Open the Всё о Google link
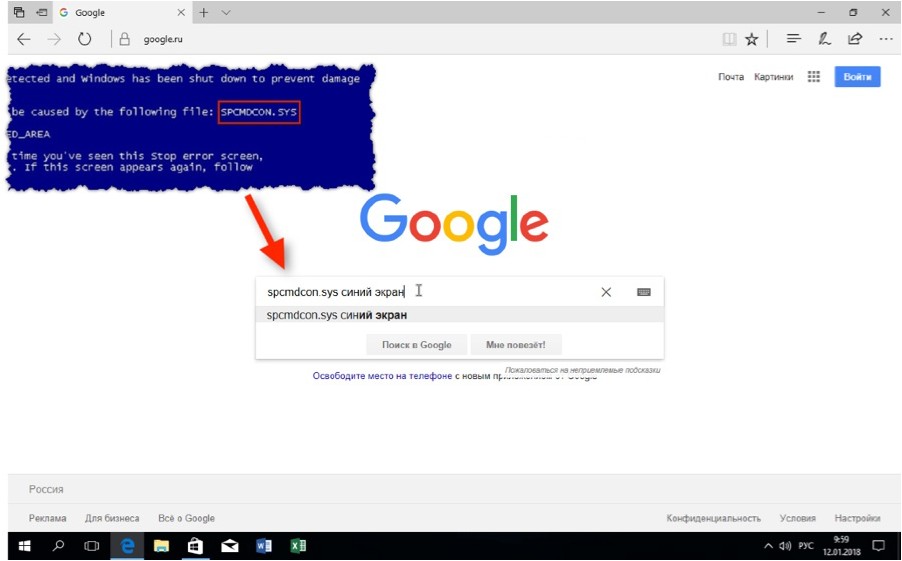Screen dimensions: 902x561 [186, 518]
